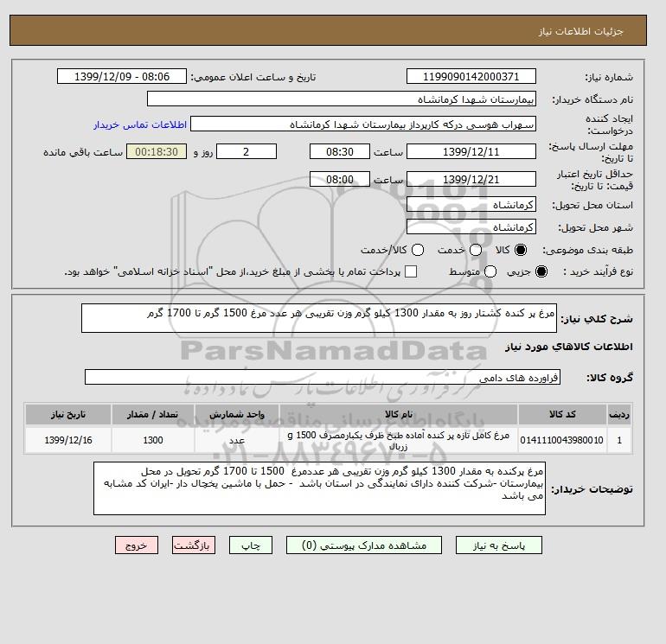666x644 pixels.
Task: Click the goods group field فراورده های دامی
Action: [x=323, y=377]
